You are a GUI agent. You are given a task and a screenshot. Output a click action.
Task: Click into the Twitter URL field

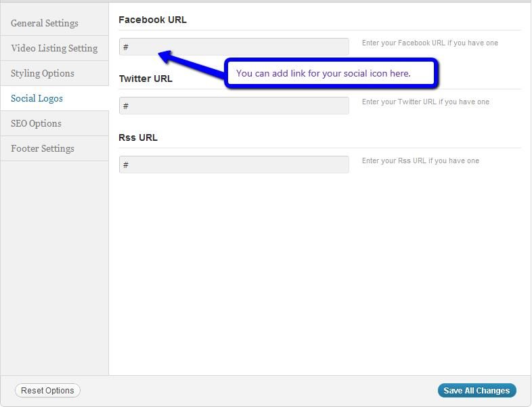[x=234, y=106]
